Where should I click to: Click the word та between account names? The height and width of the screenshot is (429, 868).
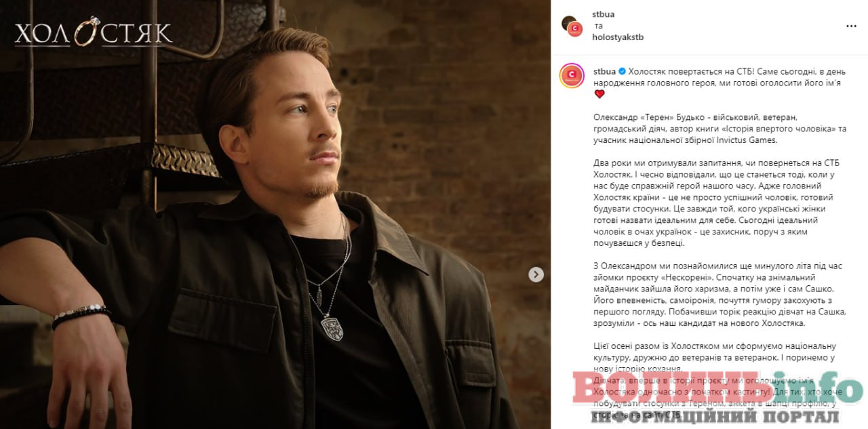pos(597,26)
